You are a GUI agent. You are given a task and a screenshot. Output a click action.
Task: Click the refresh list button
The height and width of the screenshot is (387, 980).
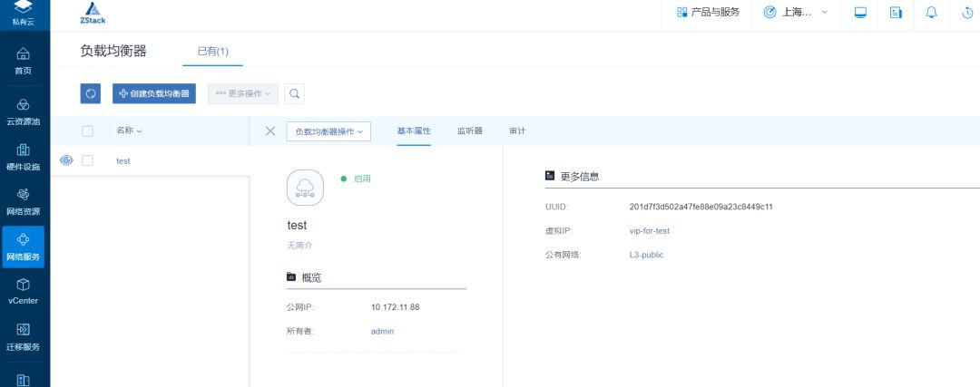pos(91,93)
